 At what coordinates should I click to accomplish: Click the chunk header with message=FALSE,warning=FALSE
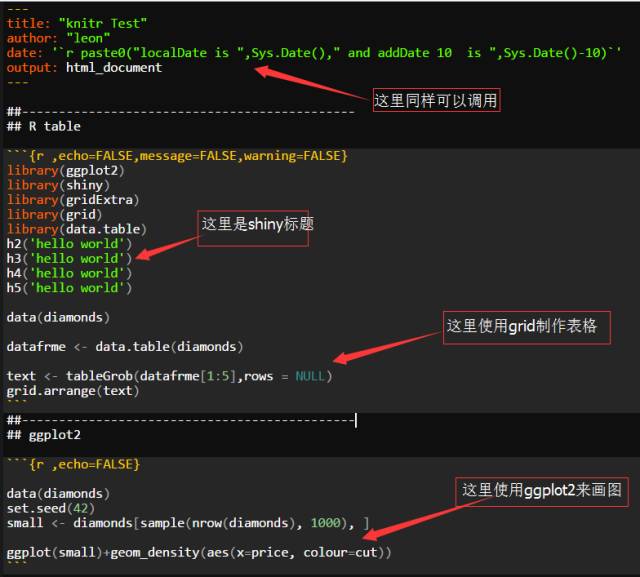tap(177, 156)
